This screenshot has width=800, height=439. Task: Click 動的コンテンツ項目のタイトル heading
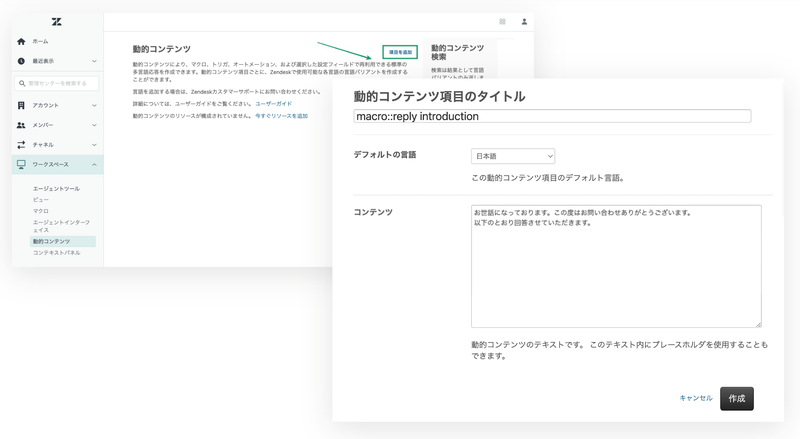(439, 96)
